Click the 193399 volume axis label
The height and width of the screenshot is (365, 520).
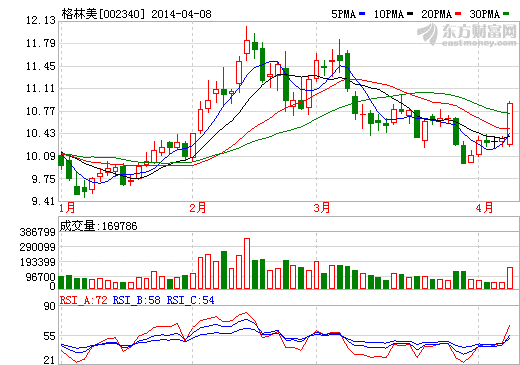38,262
